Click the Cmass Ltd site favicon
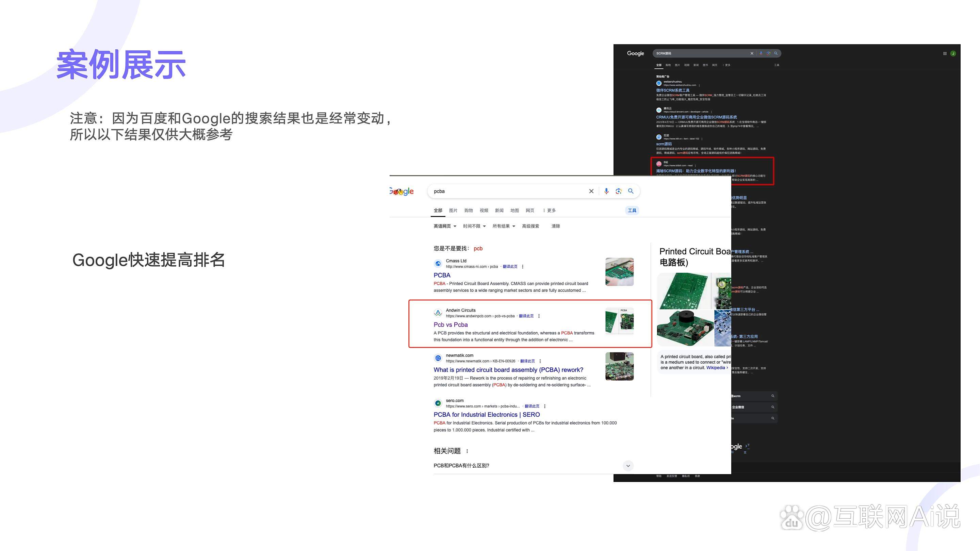This screenshot has height=551, width=980. [438, 264]
